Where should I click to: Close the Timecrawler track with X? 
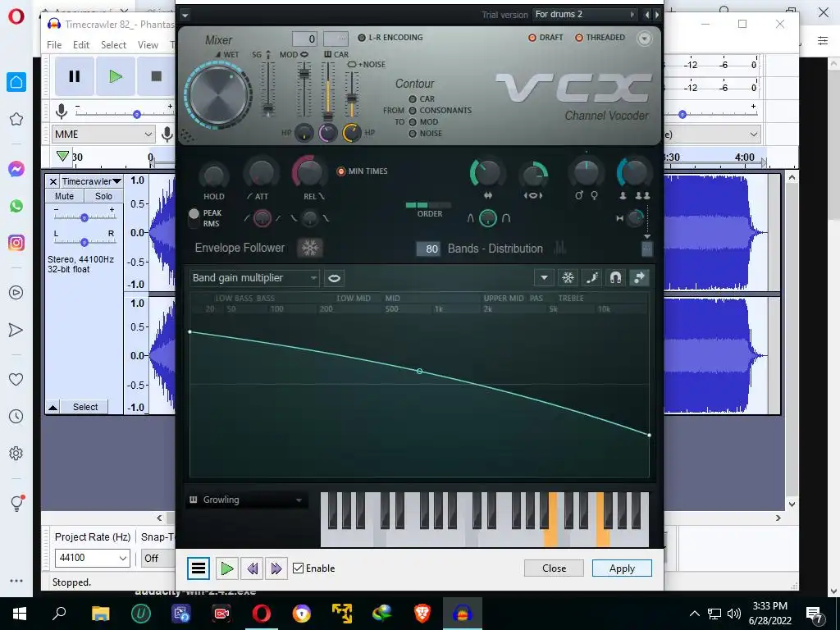tap(52, 181)
